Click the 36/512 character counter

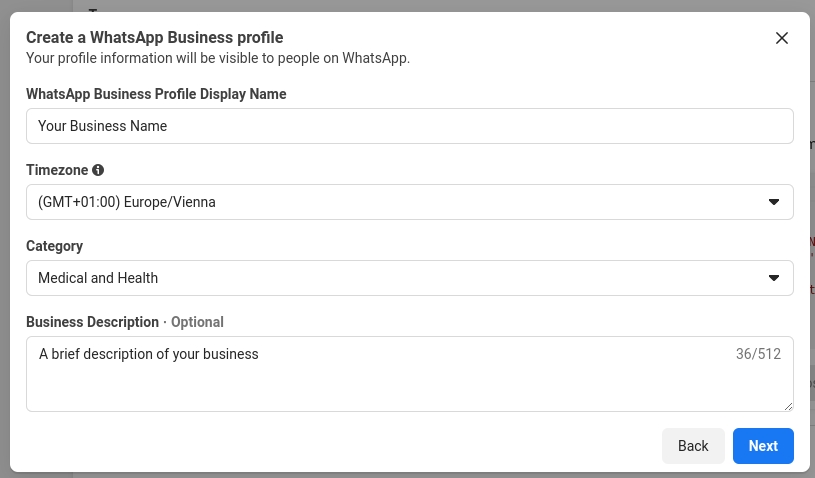point(758,354)
